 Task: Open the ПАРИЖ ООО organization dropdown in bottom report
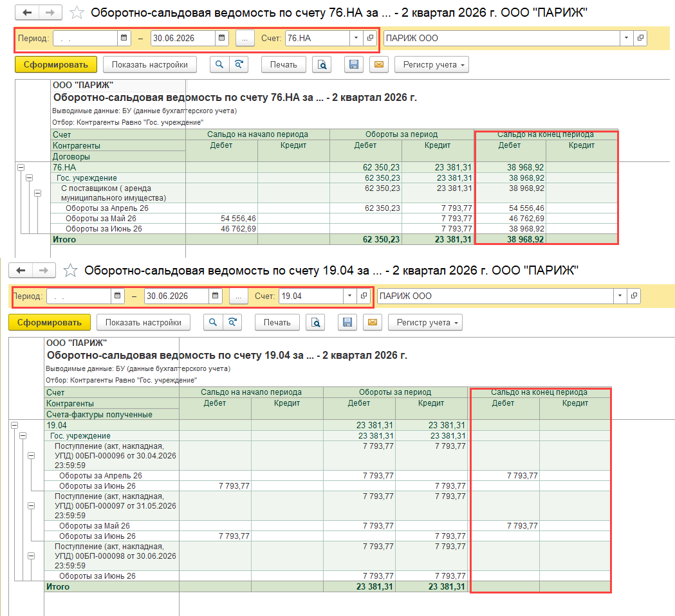[x=620, y=296]
